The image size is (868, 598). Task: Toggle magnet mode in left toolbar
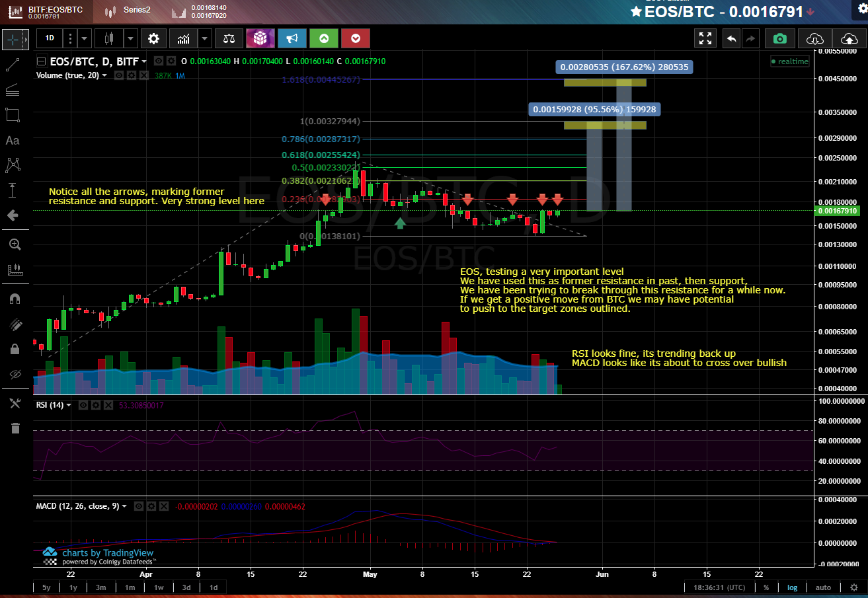click(x=15, y=299)
